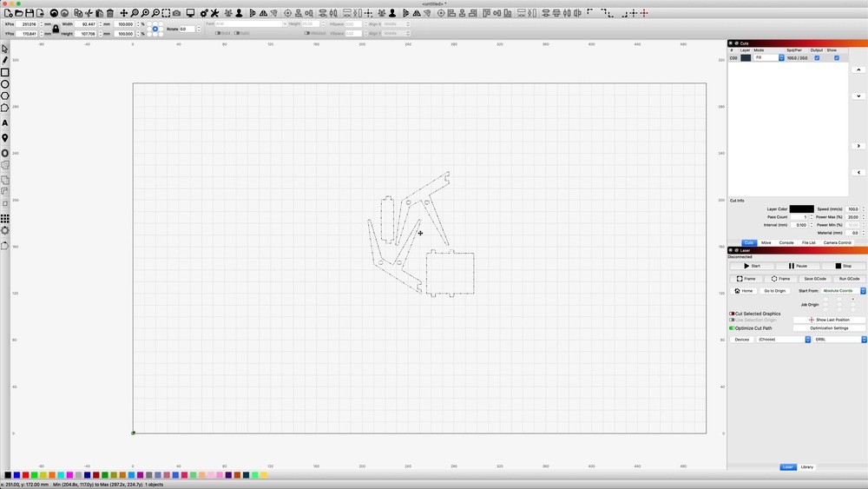Pick the first black swatch in bottom palette
Screen dimensions: 868x489
(x=8, y=475)
